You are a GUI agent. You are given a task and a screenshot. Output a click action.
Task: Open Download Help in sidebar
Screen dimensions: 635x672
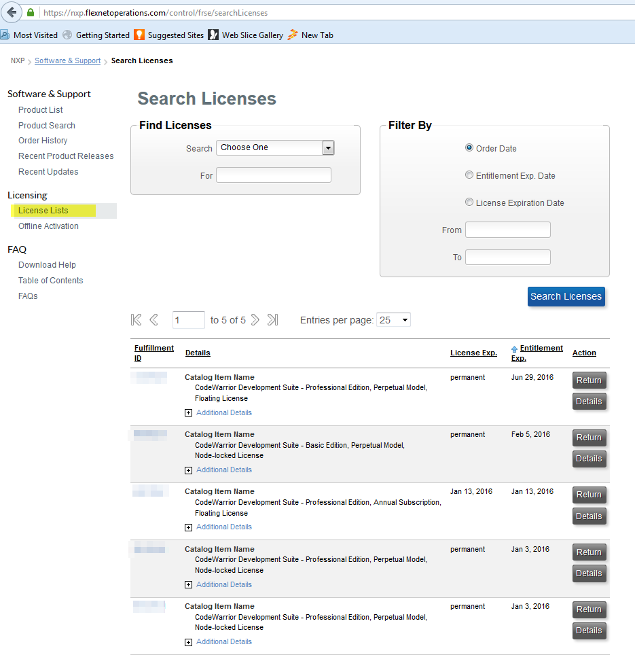tap(47, 265)
